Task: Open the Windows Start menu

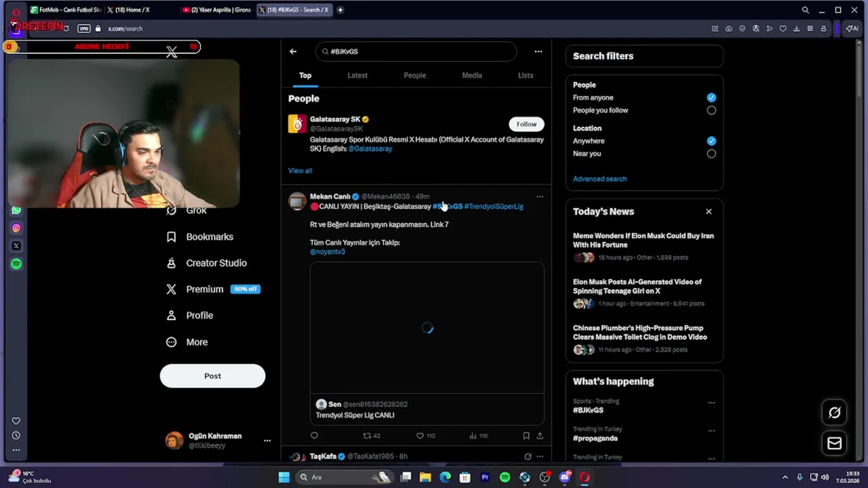Action: [x=284, y=477]
